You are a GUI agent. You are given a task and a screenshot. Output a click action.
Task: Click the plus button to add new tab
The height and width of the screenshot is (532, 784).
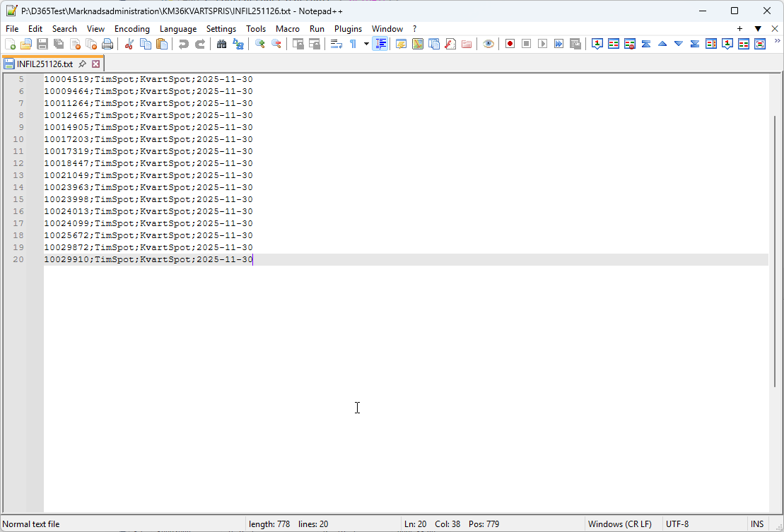(x=740, y=29)
